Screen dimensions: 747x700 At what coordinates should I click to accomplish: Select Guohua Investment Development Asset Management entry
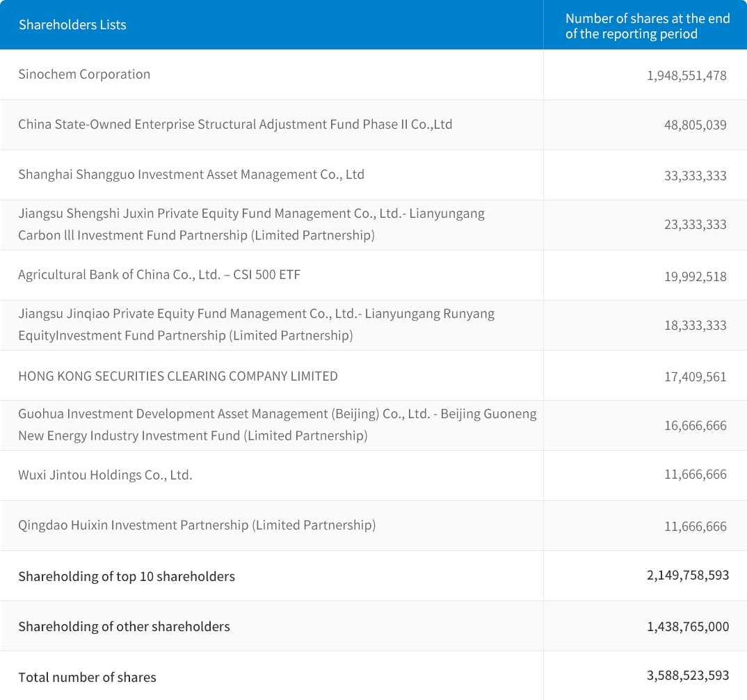(x=277, y=424)
